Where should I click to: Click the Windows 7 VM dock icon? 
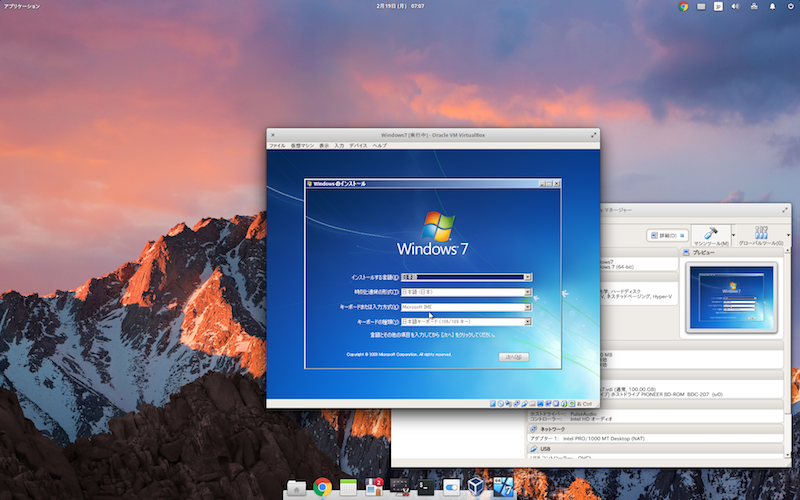(504, 487)
